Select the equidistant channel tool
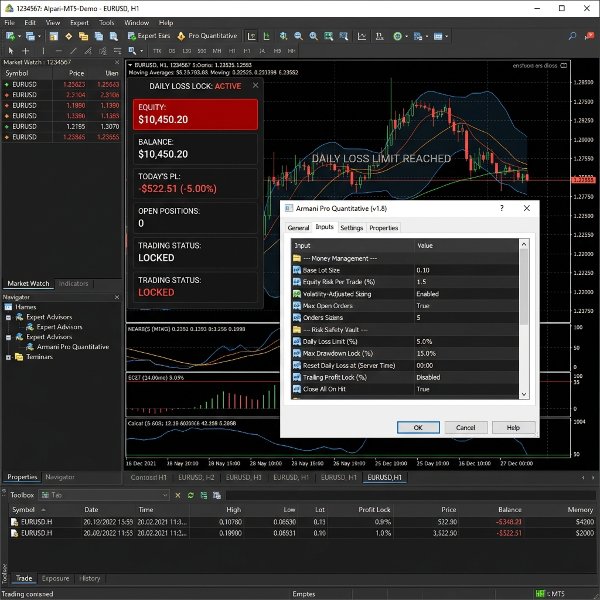This screenshot has width=600, height=600. pos(88,51)
